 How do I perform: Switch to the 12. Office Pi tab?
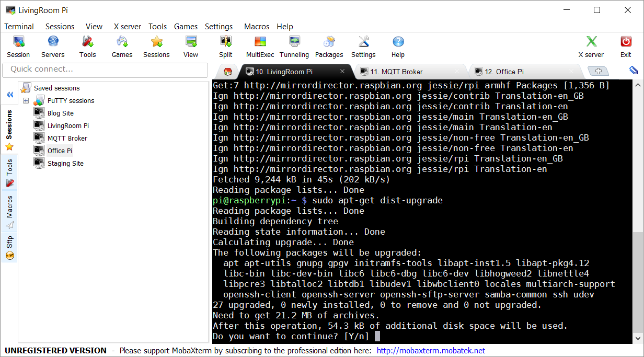pos(524,72)
